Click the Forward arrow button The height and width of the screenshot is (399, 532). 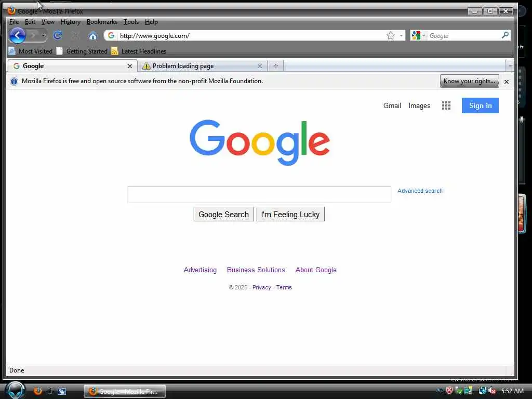click(33, 35)
